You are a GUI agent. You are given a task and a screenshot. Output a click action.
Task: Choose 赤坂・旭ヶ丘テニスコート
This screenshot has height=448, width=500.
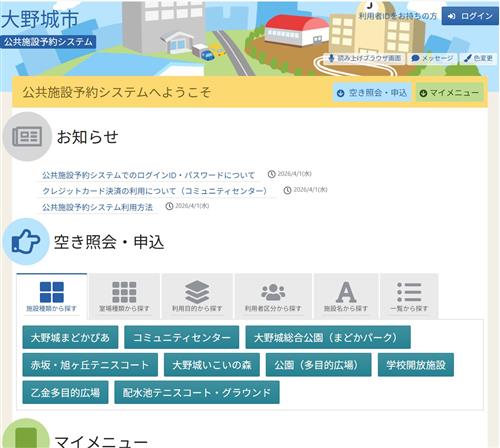[90, 365]
